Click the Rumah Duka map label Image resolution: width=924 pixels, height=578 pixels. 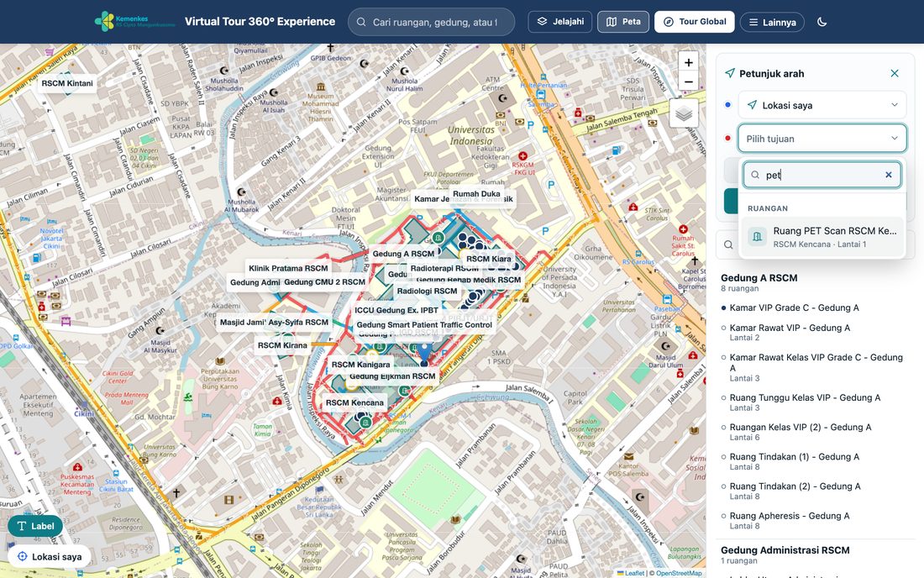tap(476, 194)
